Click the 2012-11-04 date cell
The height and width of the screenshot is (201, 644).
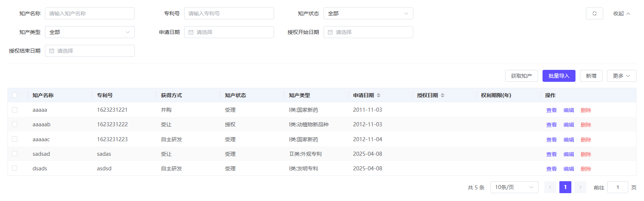tap(368, 139)
